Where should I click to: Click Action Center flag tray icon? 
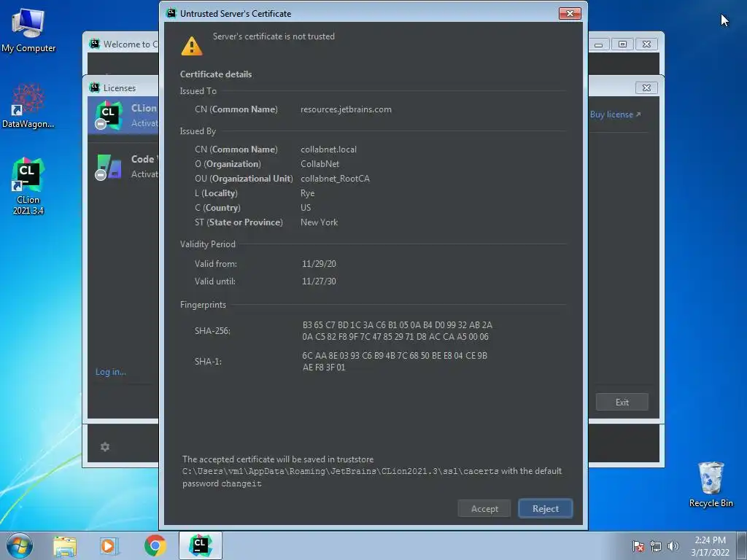point(638,546)
